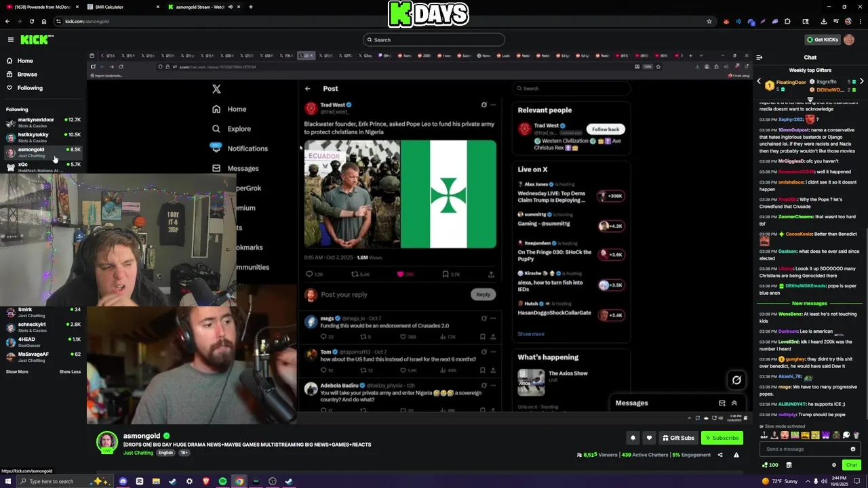Click the English language tag
The width and height of the screenshot is (868, 488).
coord(165,453)
